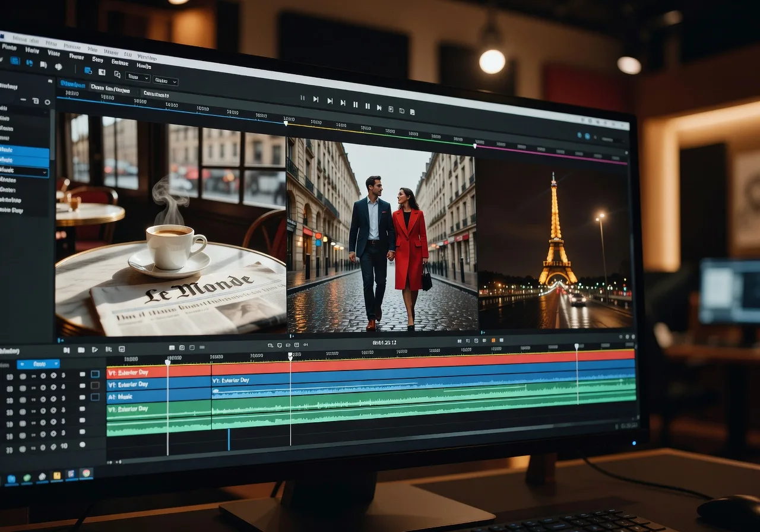Screen dimensions: 760x532
Task: Click the export frame icon beside playback controls
Action: point(403,110)
